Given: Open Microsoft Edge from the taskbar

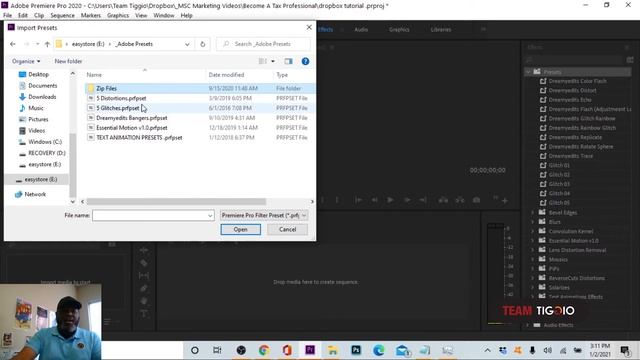Looking at the screenshot, I should 379,350.
